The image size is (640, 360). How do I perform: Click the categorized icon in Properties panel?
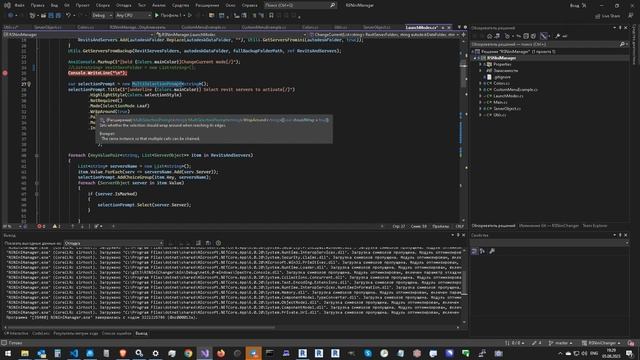[x=474, y=251]
